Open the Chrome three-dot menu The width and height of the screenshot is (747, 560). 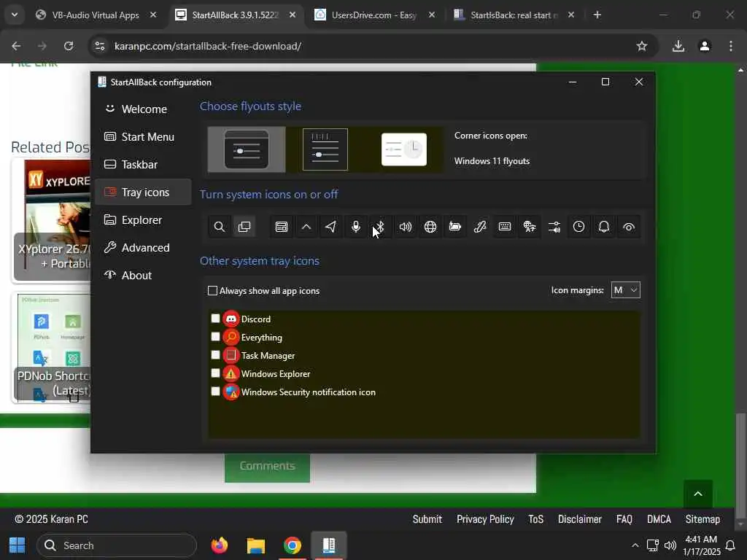[x=731, y=46]
